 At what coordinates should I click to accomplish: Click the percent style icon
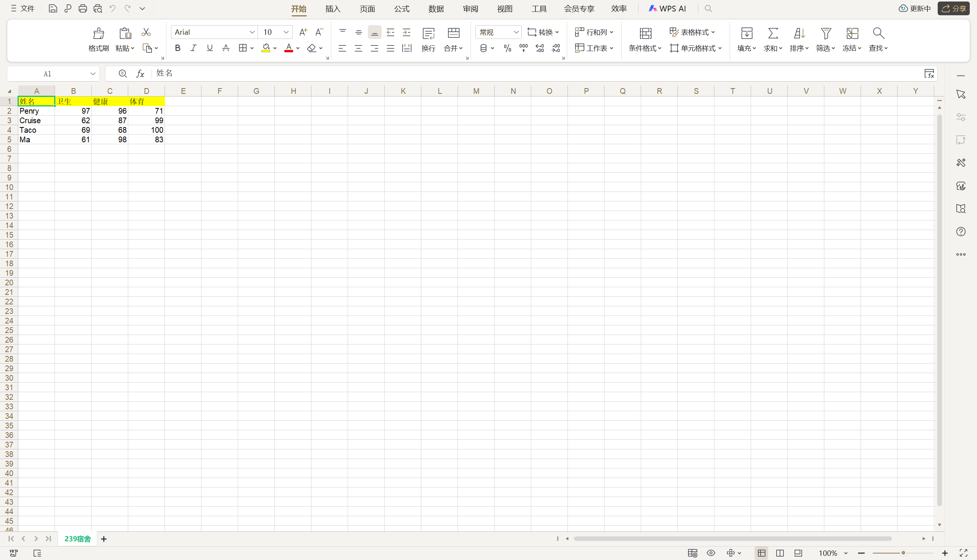click(x=508, y=48)
